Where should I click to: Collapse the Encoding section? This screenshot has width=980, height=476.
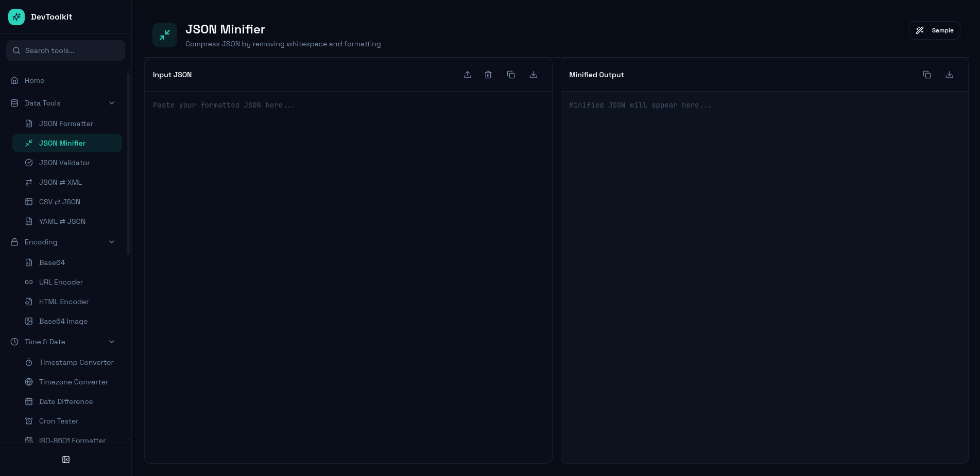point(112,241)
